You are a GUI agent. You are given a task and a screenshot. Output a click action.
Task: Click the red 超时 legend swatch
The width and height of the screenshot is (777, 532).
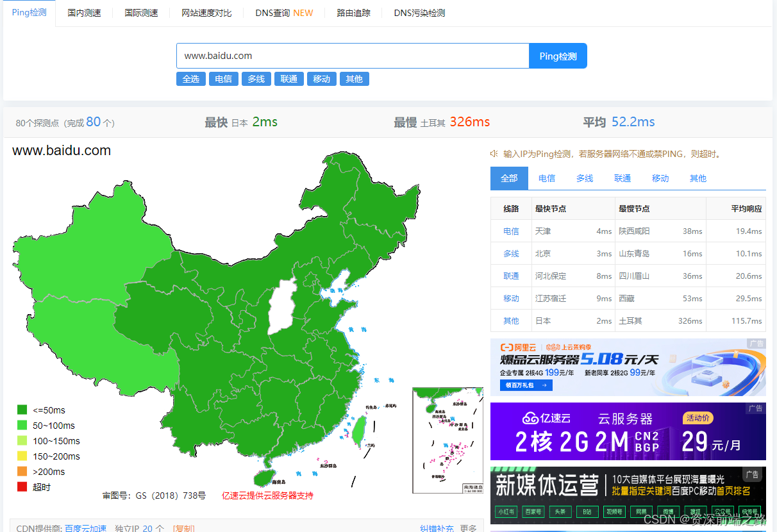pyautogui.click(x=22, y=486)
